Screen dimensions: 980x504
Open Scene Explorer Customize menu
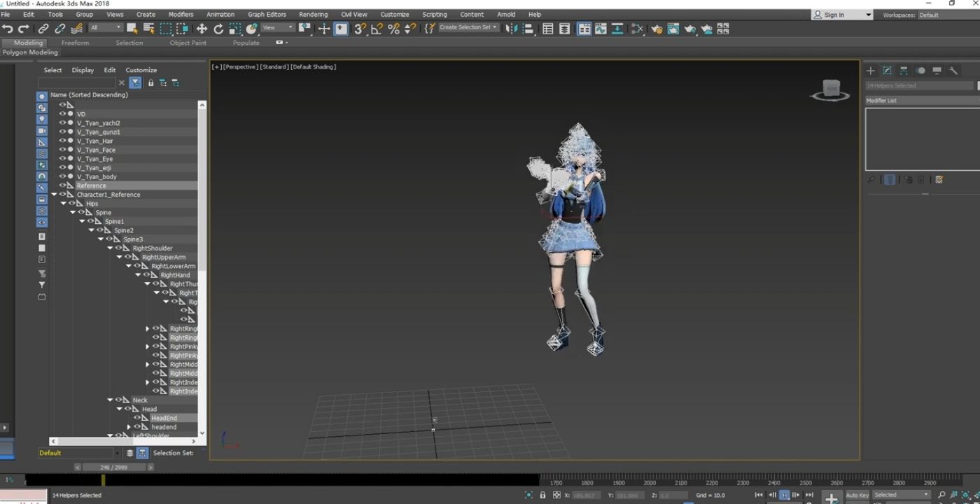pos(141,70)
